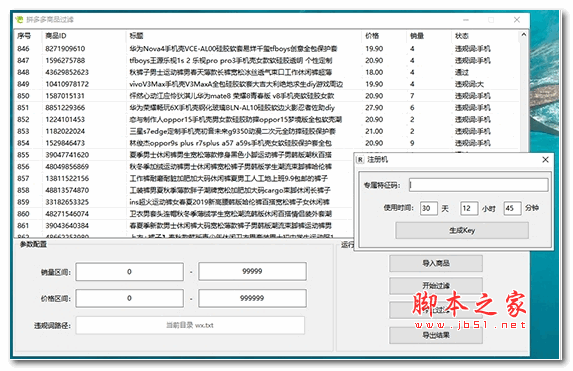Image resolution: width=573 pixels, height=371 pixels.
Task: Select the row with product ID 13811522156
Action: [184, 178]
